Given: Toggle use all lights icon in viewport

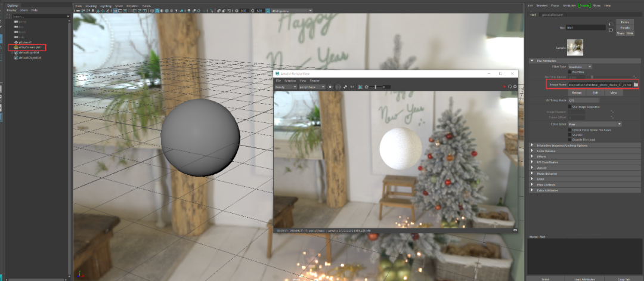Looking at the screenshot, I should point(177,10).
